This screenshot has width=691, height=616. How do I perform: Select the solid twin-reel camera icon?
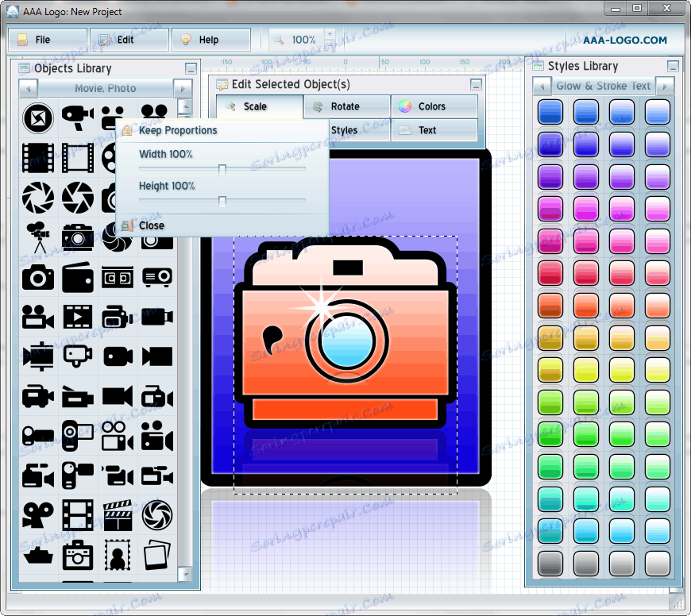pyautogui.click(x=157, y=436)
